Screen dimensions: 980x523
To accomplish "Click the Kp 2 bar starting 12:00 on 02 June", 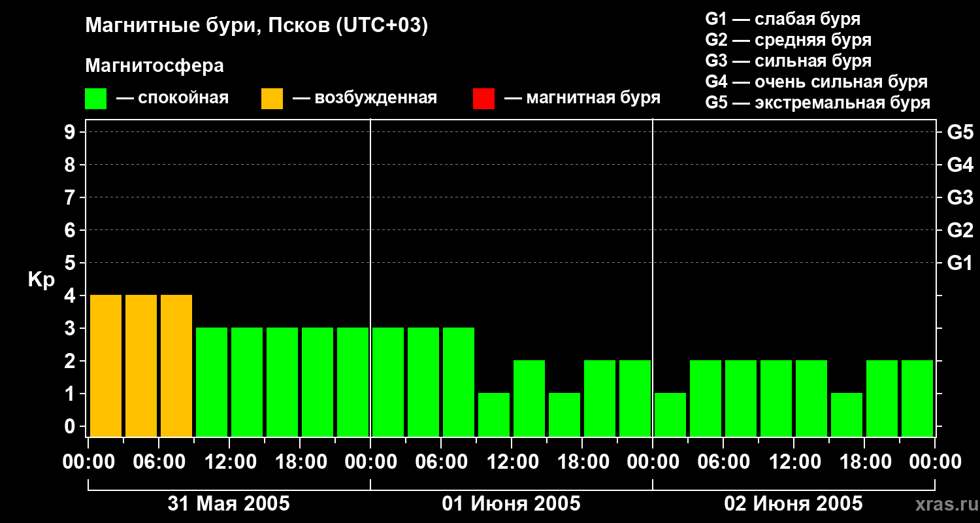I will pos(811,398).
